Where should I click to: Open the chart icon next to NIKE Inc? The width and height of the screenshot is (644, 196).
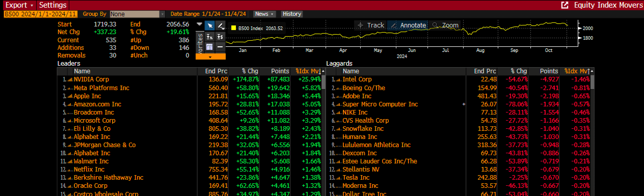[x=339, y=113]
